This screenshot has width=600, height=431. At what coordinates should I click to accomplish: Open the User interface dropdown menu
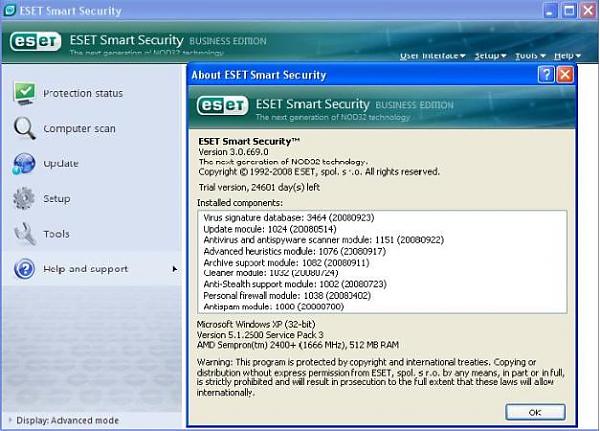point(432,56)
